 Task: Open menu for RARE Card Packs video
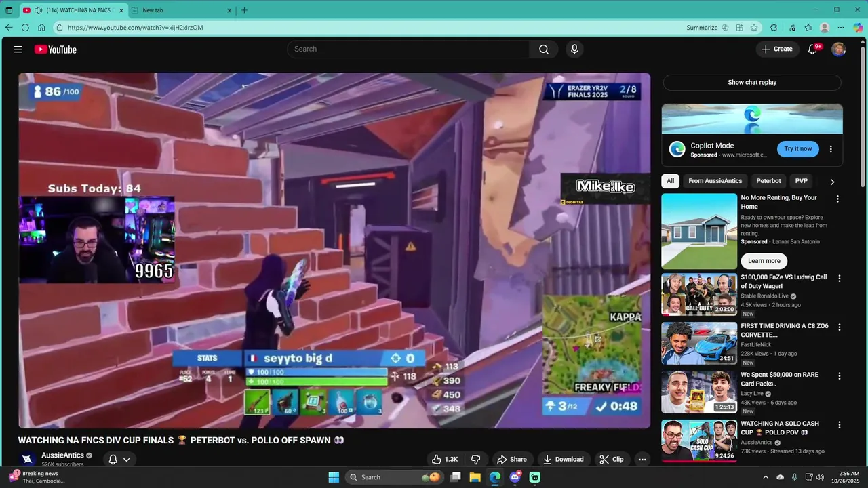(x=840, y=376)
